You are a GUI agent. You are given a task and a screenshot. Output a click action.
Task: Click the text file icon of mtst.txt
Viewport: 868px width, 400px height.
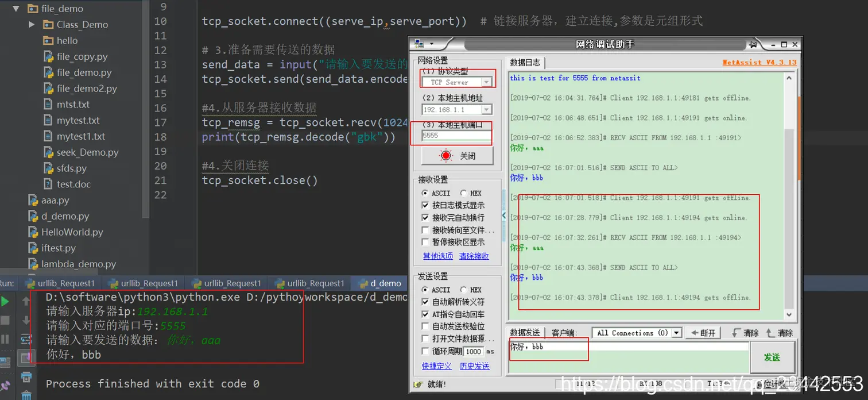(x=48, y=104)
